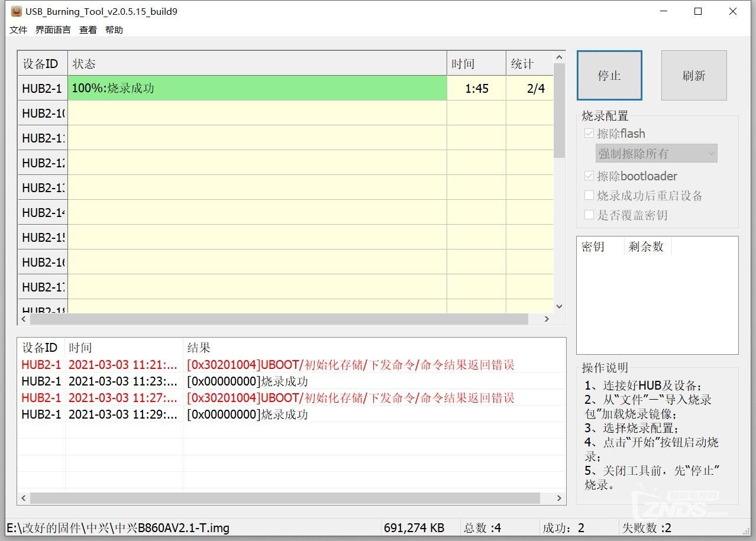Click the USB Burning Tool app icon
Image resolution: width=756 pixels, height=541 pixels.
pos(16,11)
